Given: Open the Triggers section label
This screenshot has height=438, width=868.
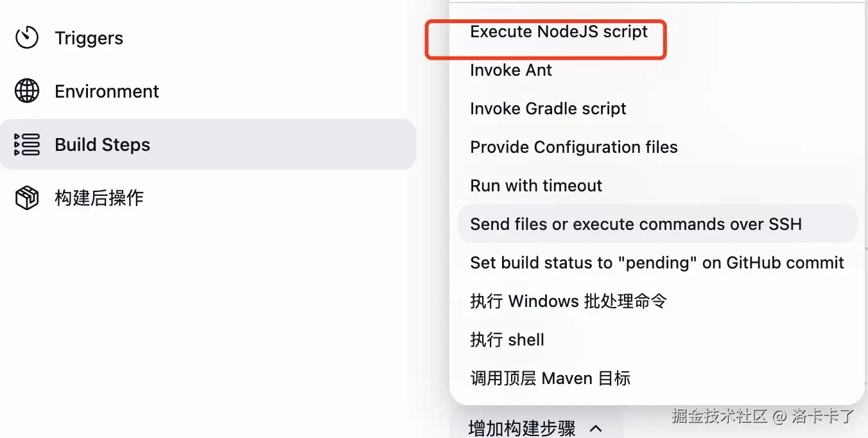Looking at the screenshot, I should pyautogui.click(x=89, y=38).
